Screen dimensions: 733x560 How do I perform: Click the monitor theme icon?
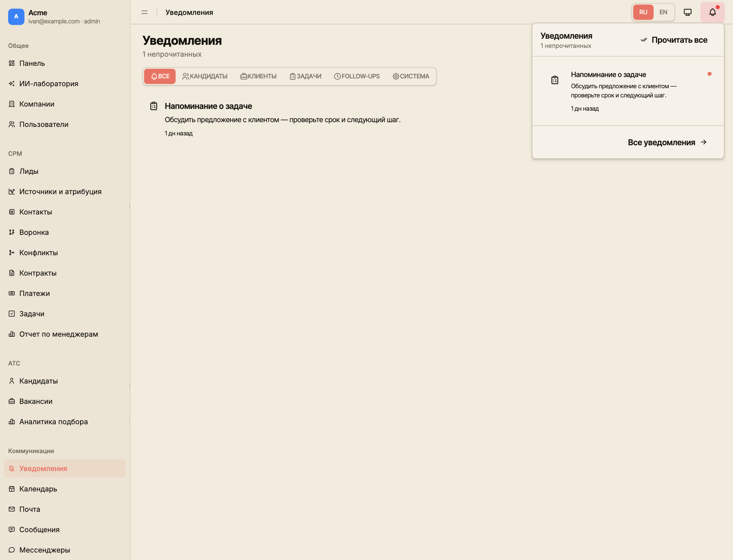click(688, 12)
